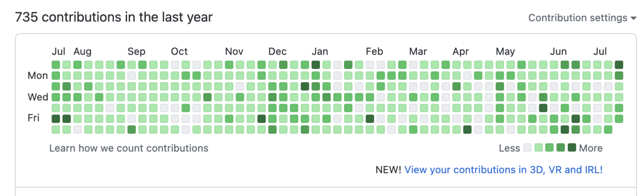
Task: Select the dark Friday cell in the second week column
Action: [x=67, y=118]
